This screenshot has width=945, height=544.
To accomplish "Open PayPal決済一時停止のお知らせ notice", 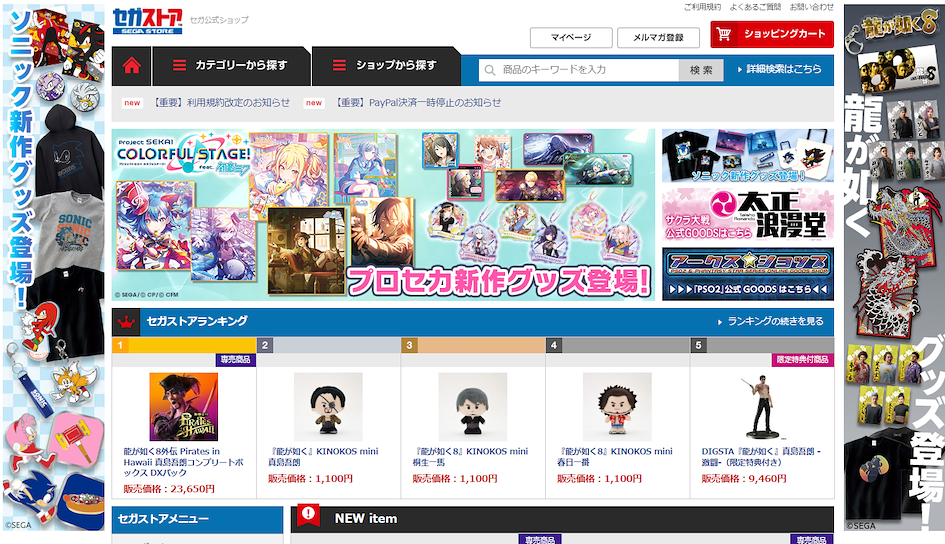I will click(416, 102).
